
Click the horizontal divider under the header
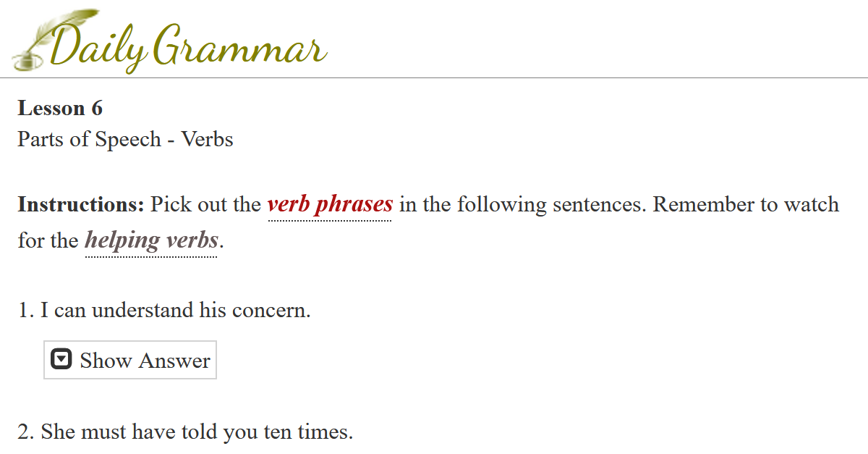pos(434,77)
